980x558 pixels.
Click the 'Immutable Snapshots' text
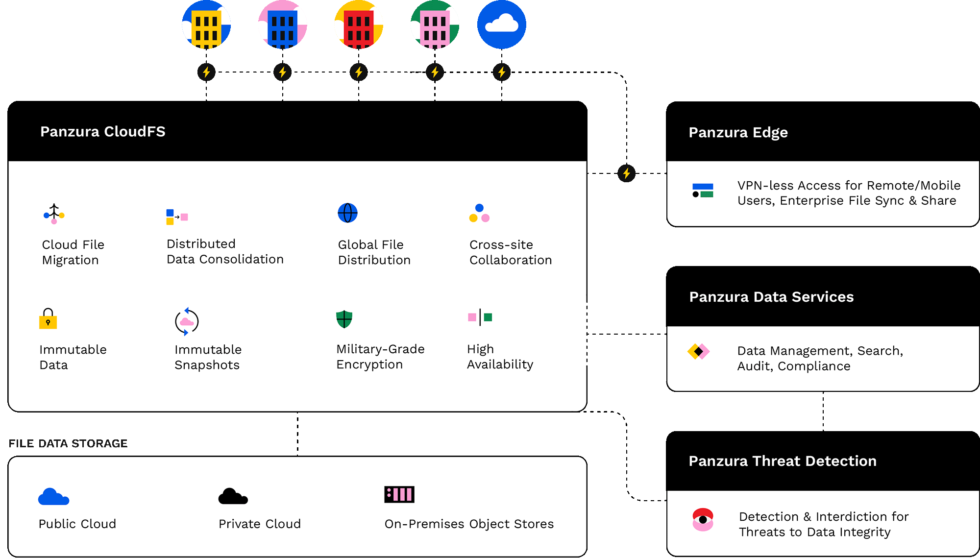point(208,357)
